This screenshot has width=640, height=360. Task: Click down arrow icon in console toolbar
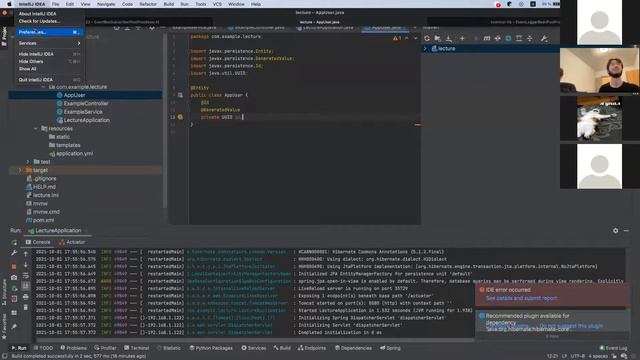tap(26, 265)
